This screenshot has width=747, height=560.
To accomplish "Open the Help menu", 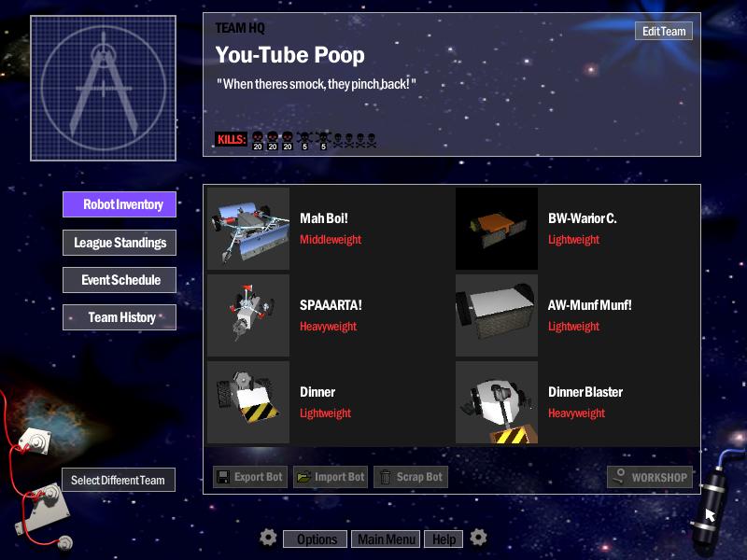I will tap(444, 539).
